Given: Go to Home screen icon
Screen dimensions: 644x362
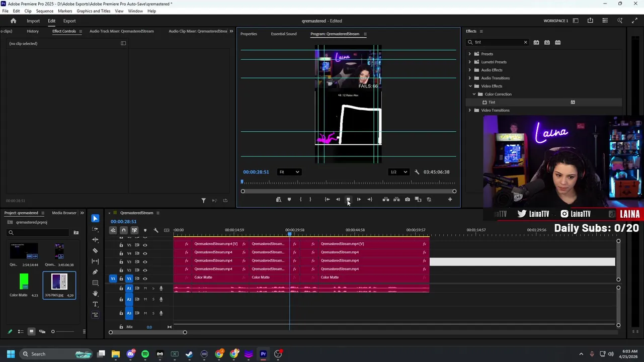Looking at the screenshot, I should (14, 21).
